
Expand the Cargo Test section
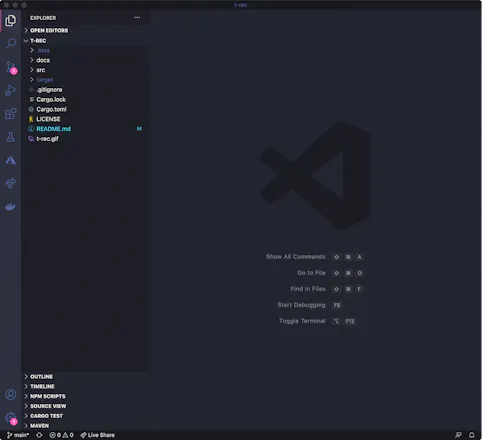pos(86,416)
